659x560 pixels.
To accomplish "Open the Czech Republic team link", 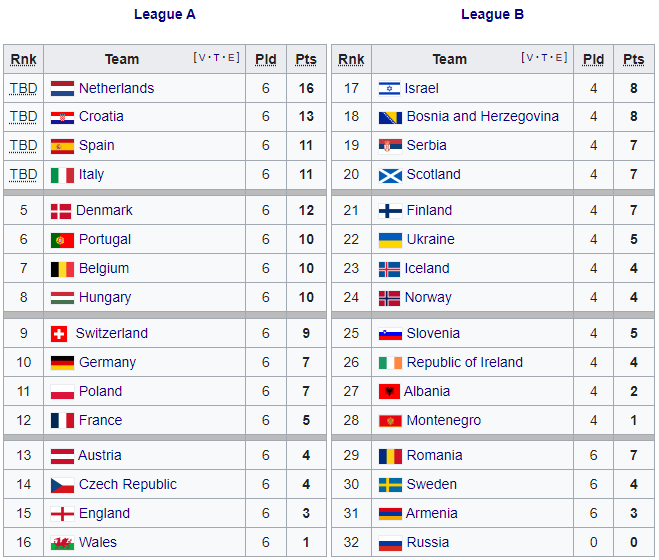I will pyautogui.click(x=127, y=485).
